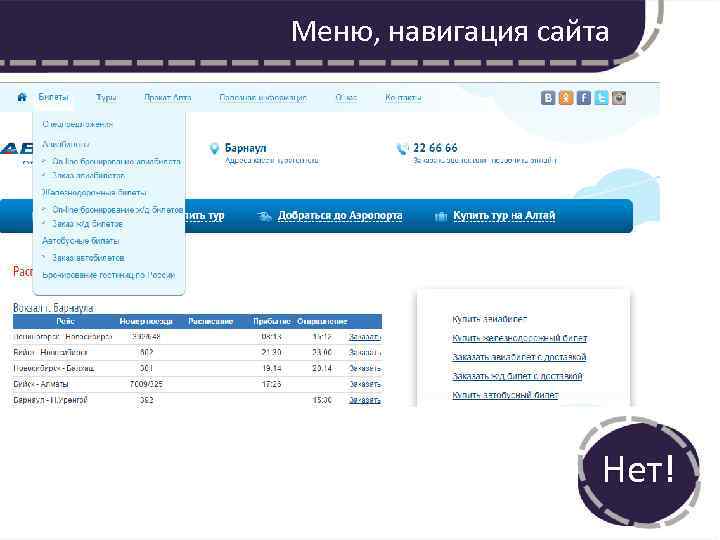Choose Заказ ж/д билетов

coord(87,224)
